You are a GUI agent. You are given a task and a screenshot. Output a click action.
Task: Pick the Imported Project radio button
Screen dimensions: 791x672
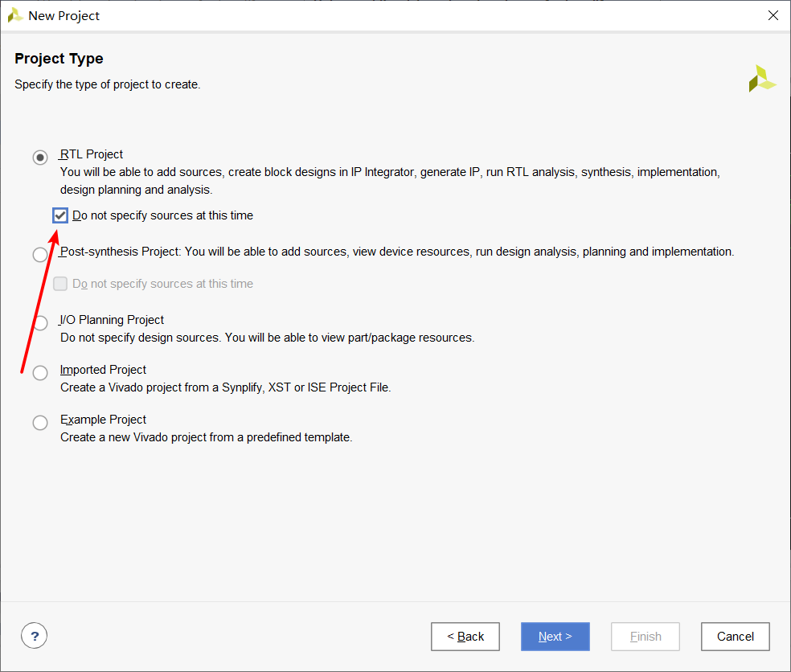(40, 373)
